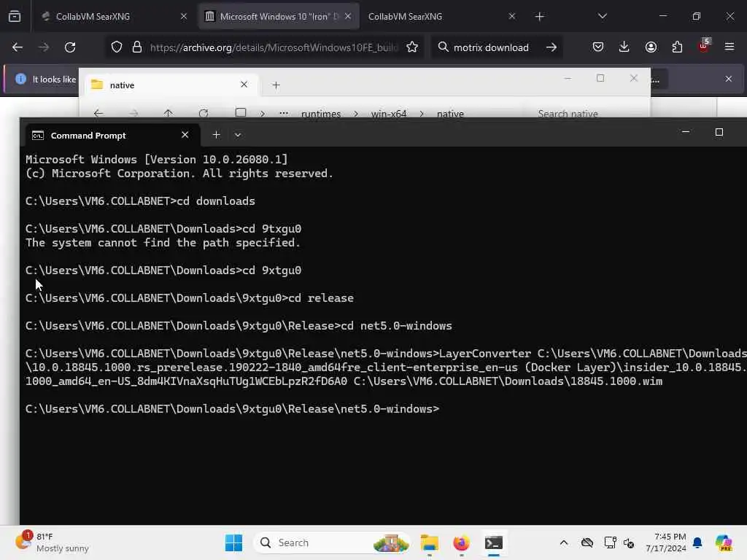Expand terminal profile dropdown arrow
Screen dimensions: 747x560
[x=238, y=135]
